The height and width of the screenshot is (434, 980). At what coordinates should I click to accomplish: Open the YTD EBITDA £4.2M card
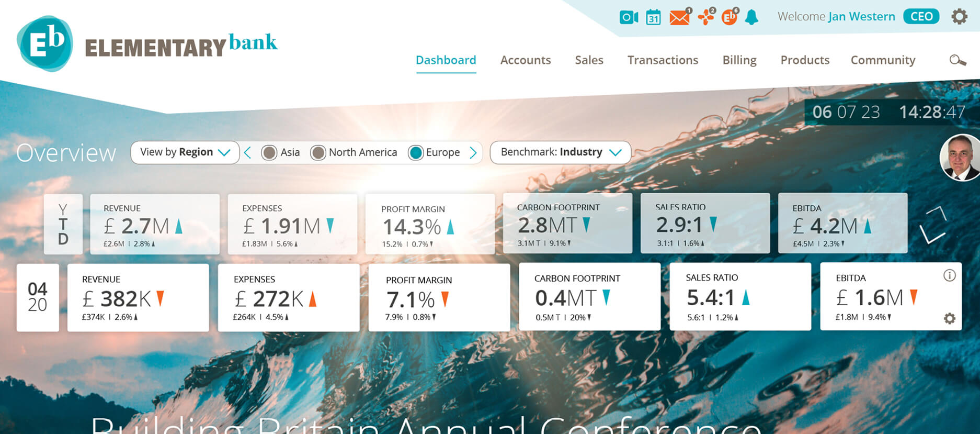click(x=843, y=223)
